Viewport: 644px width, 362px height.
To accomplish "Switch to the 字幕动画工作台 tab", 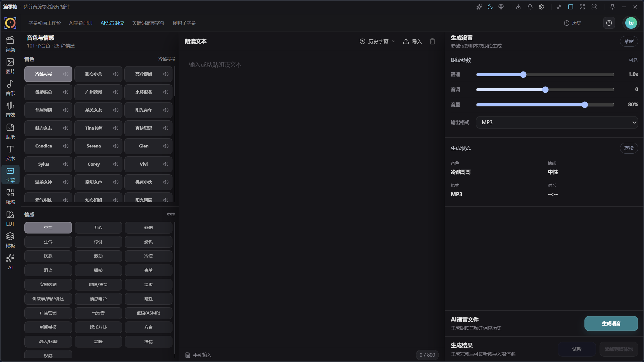I will pos(45,23).
